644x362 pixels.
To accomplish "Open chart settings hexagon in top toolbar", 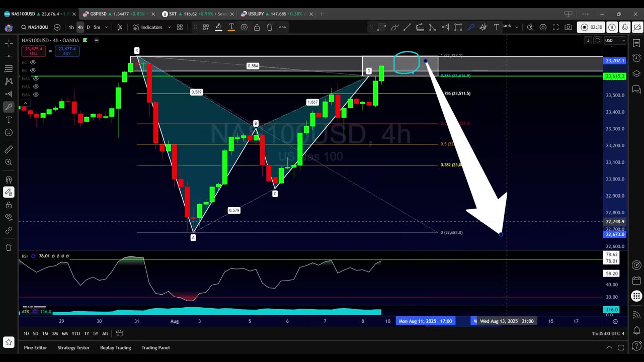I will (543, 27).
